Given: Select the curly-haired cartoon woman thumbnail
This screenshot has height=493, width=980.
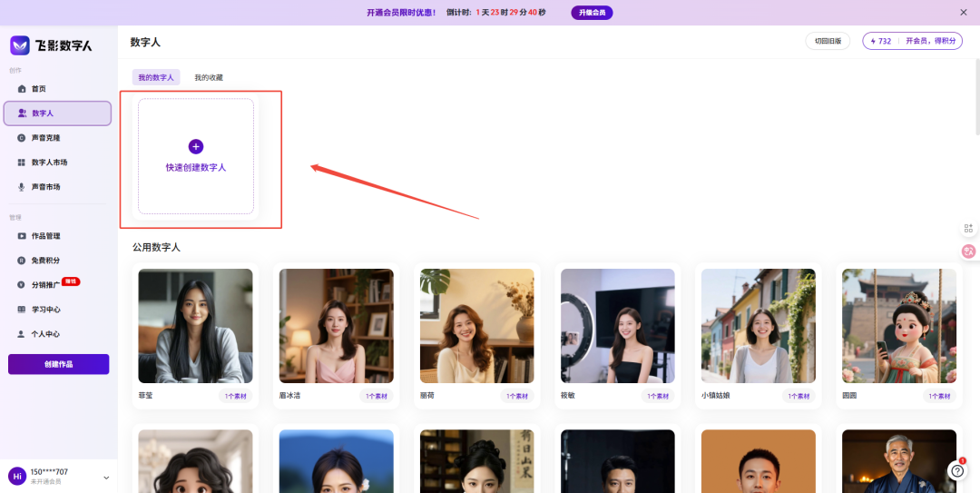Looking at the screenshot, I should pos(196,461).
